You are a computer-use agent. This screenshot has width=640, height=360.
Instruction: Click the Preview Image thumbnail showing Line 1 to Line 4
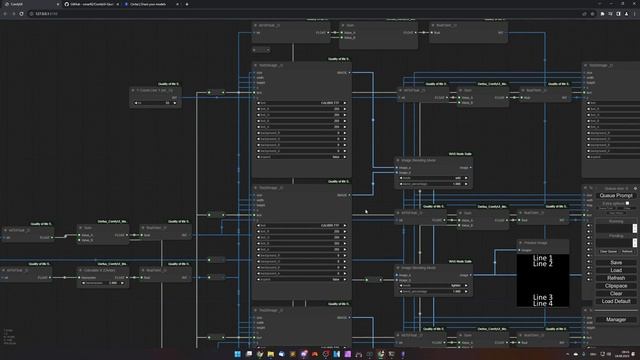542,280
